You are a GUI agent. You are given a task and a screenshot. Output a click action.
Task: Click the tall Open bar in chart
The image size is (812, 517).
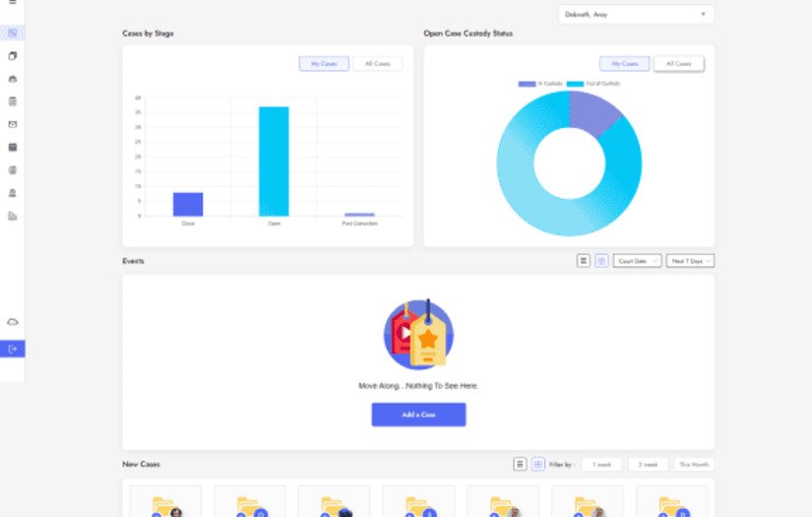pyautogui.click(x=274, y=162)
